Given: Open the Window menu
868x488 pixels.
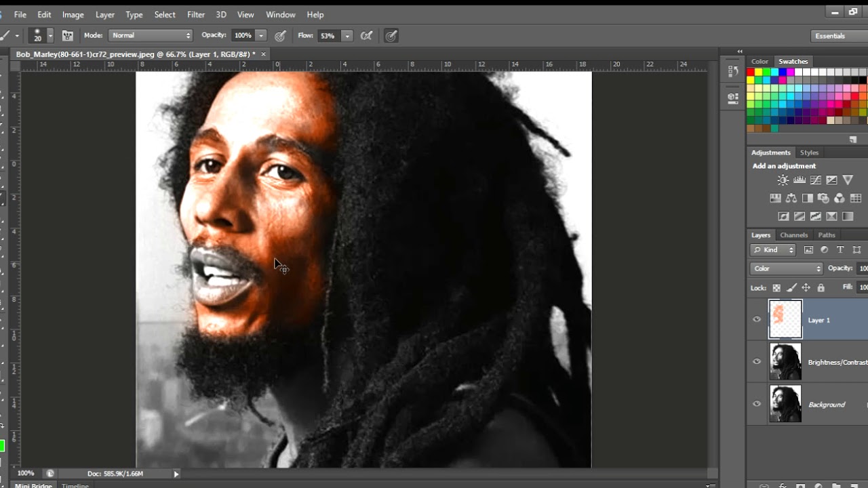Looking at the screenshot, I should click(x=281, y=14).
